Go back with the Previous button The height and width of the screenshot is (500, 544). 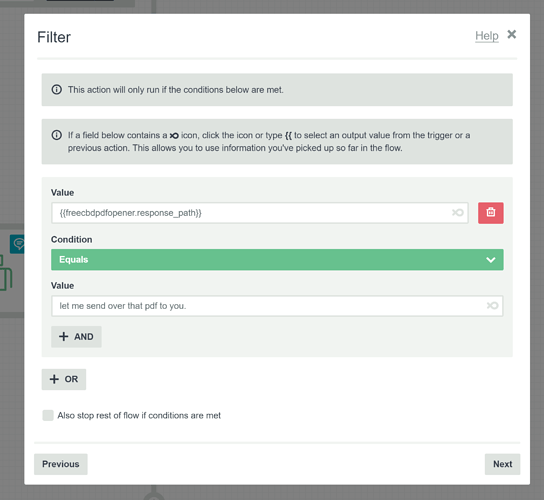(61, 464)
